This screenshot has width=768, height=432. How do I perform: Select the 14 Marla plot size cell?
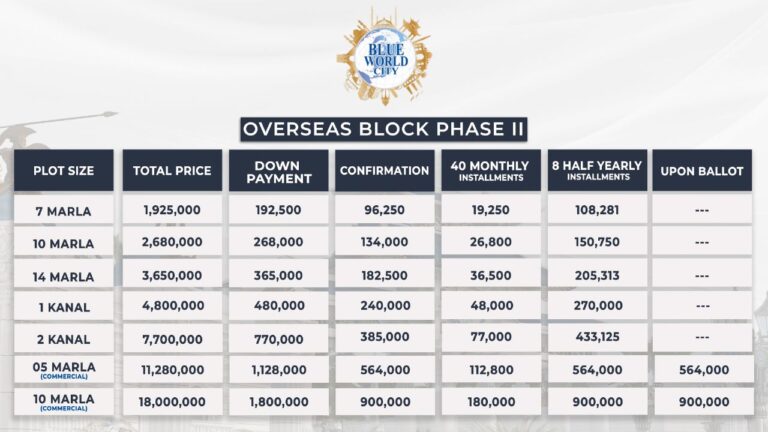tap(64, 274)
